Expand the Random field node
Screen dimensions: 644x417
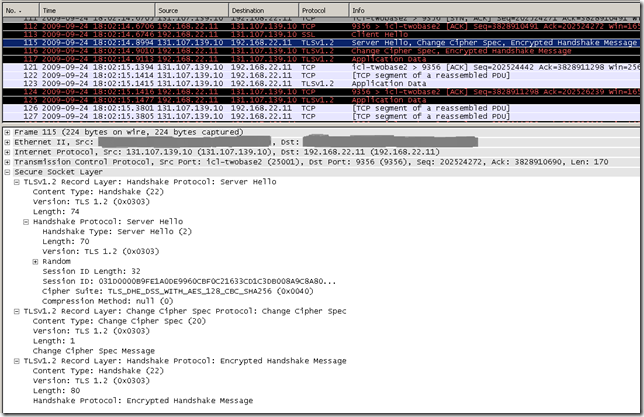35,262
